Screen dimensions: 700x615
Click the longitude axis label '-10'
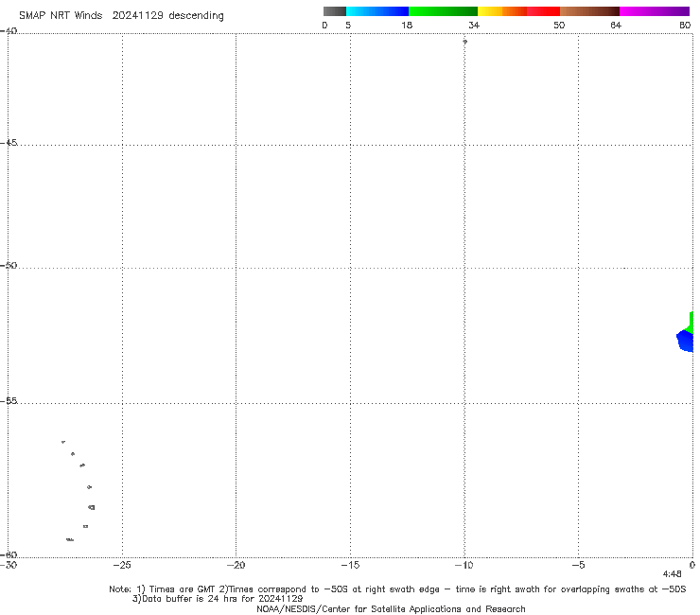point(464,565)
